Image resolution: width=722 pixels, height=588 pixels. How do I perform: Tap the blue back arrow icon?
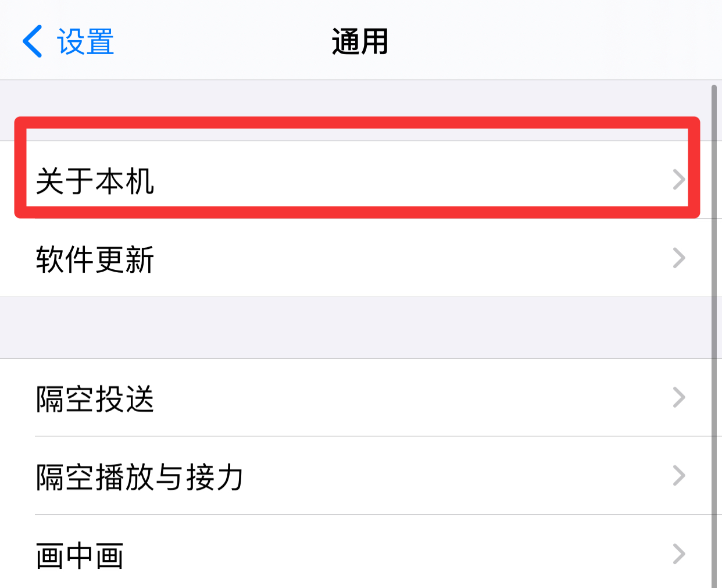point(32,41)
